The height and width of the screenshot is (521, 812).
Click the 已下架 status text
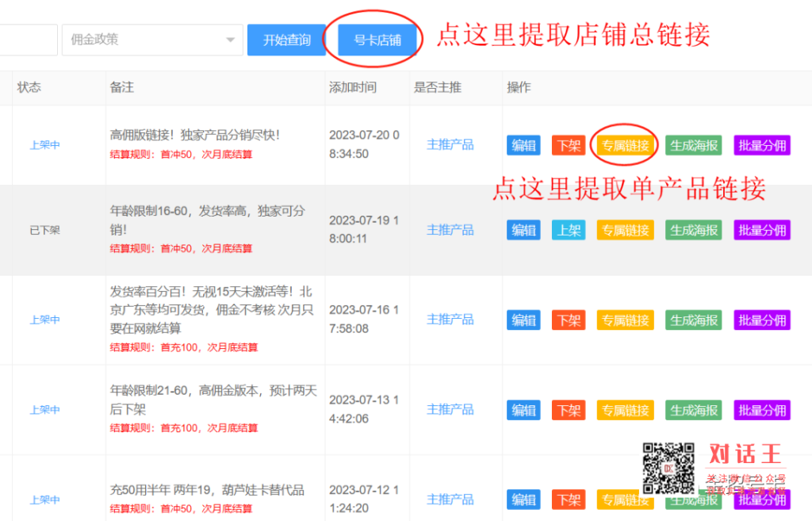click(x=44, y=230)
